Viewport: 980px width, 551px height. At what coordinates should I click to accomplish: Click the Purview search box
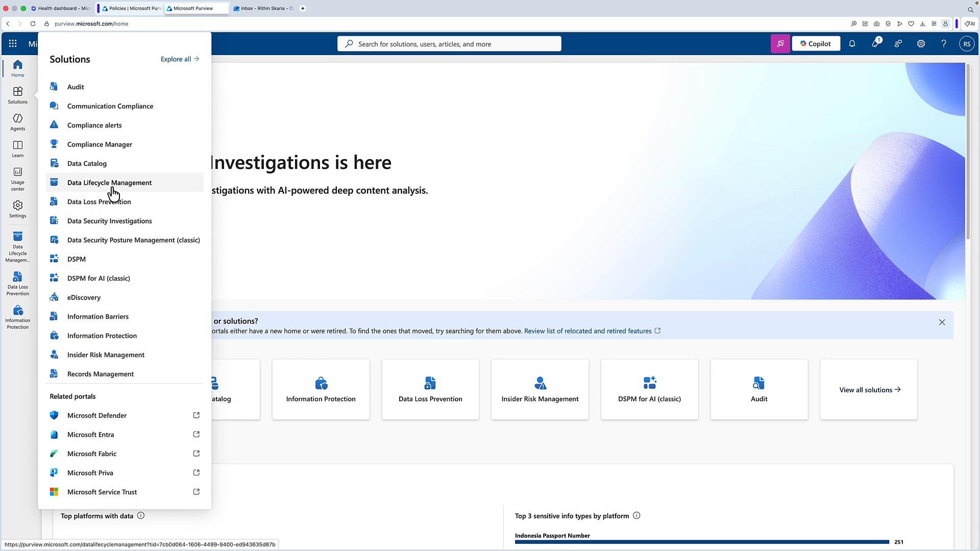coord(449,44)
